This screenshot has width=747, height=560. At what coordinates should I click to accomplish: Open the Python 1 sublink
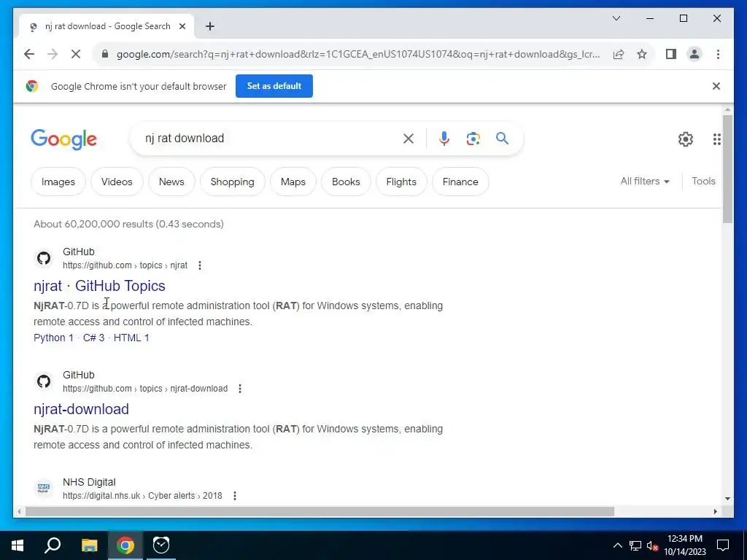coord(53,338)
